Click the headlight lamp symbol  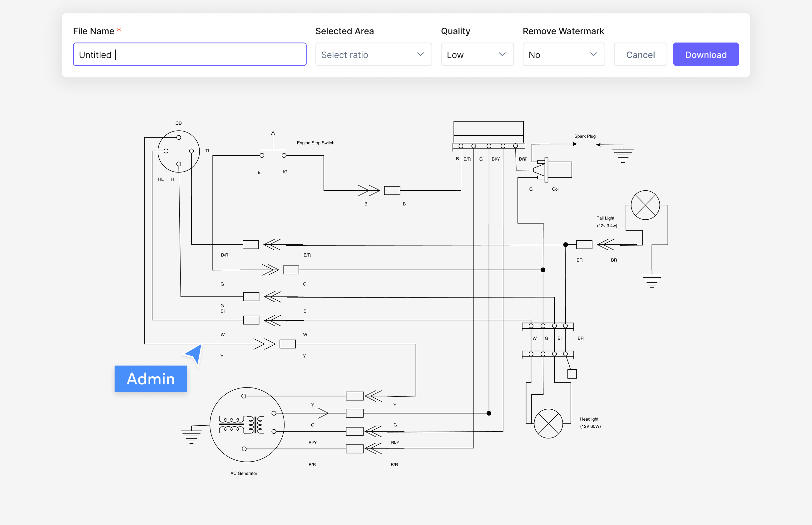coord(548,423)
